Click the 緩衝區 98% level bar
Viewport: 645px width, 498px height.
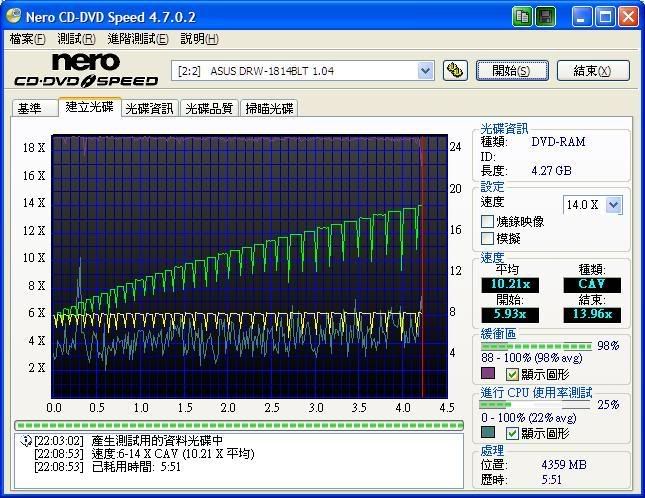point(536,346)
